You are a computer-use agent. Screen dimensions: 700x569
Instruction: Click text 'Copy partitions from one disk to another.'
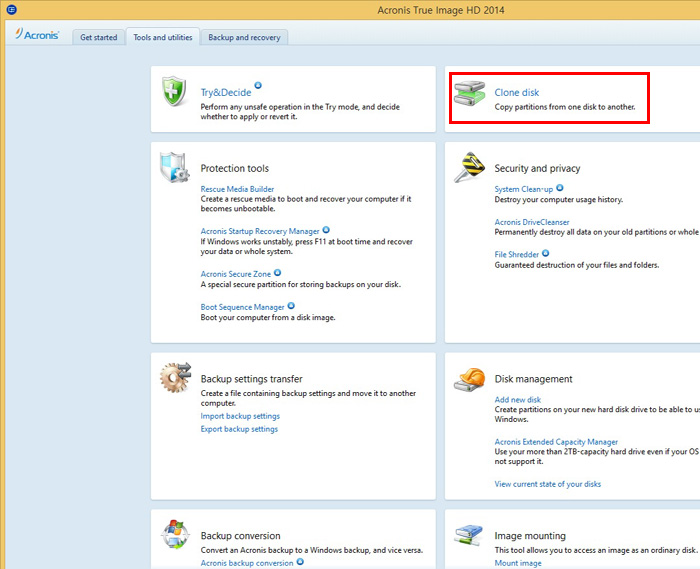click(x=565, y=107)
